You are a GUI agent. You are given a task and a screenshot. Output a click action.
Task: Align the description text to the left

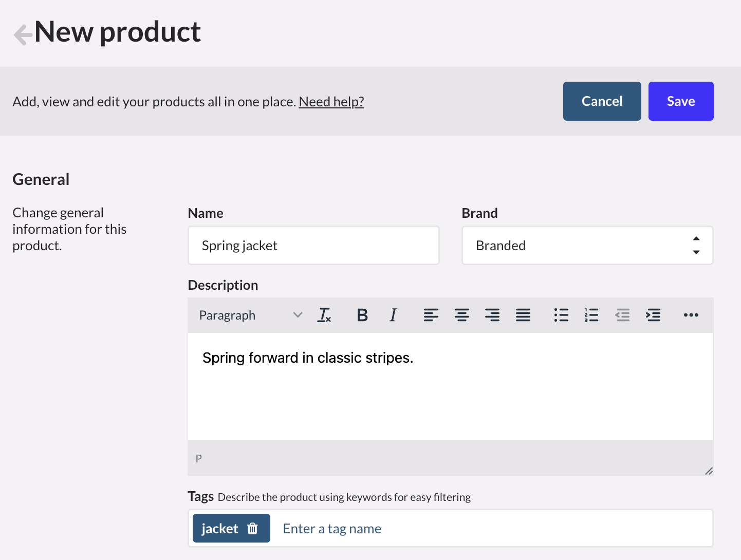pyautogui.click(x=431, y=315)
